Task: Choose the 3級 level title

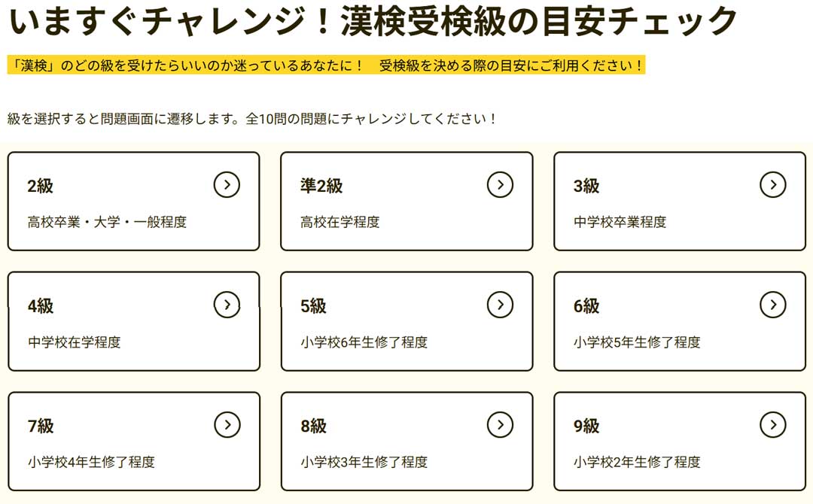Action: click(586, 186)
